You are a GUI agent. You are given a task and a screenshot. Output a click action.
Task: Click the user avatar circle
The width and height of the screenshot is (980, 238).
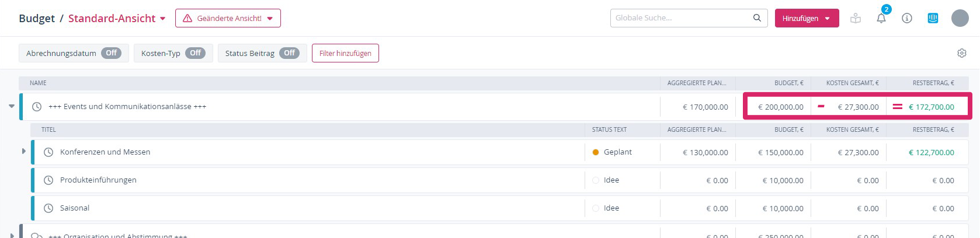(x=960, y=18)
